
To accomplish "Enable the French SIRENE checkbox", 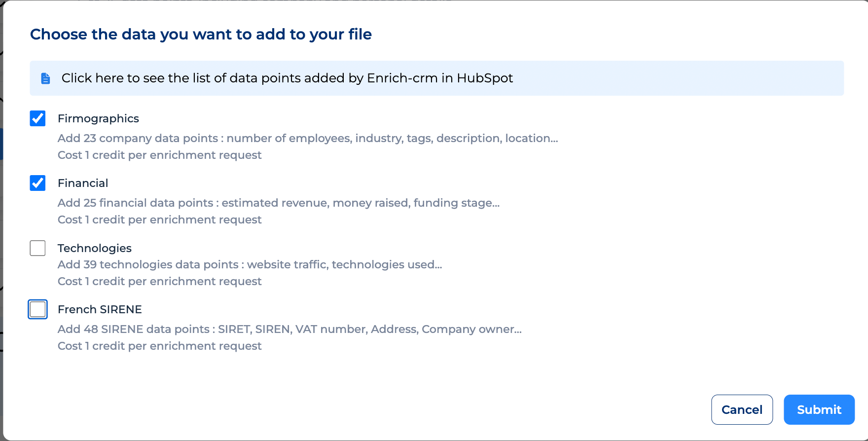I will tap(37, 309).
